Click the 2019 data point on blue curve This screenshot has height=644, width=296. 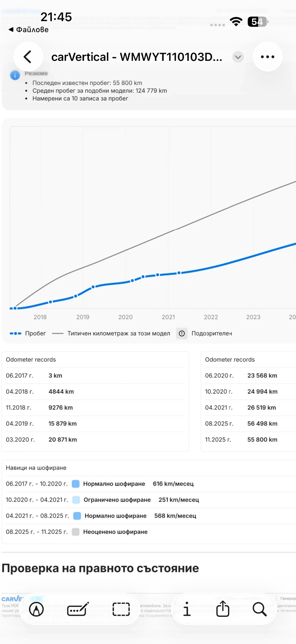[x=93, y=287]
